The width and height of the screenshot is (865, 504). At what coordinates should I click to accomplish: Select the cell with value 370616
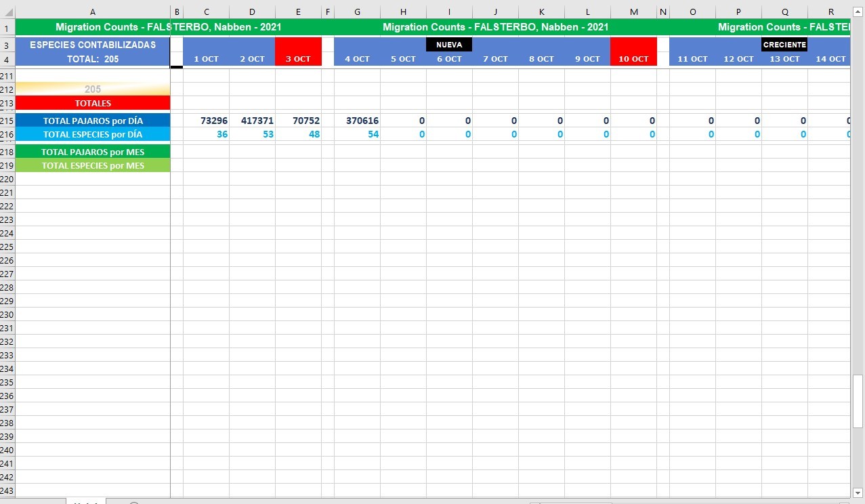[x=357, y=121]
